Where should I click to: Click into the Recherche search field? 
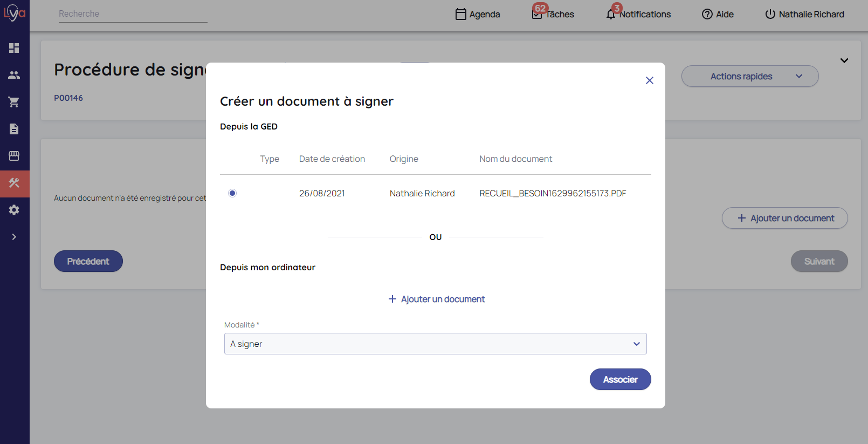[x=133, y=14]
